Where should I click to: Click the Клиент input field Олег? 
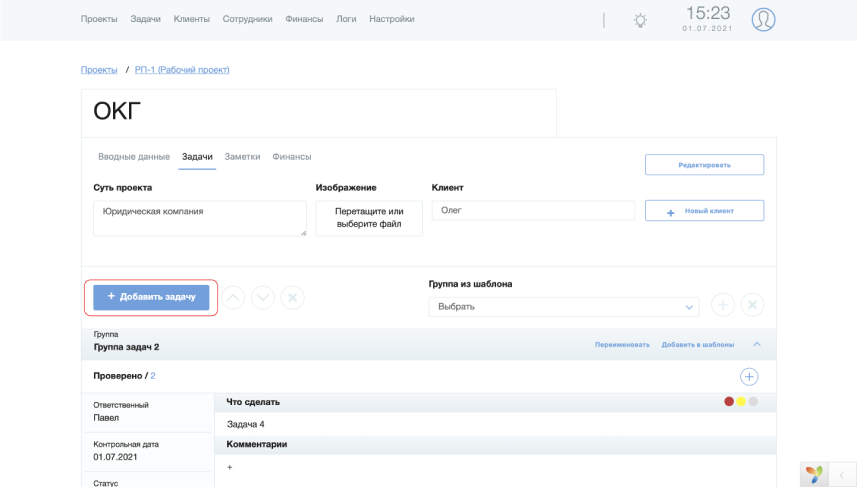pyautogui.click(x=533, y=210)
